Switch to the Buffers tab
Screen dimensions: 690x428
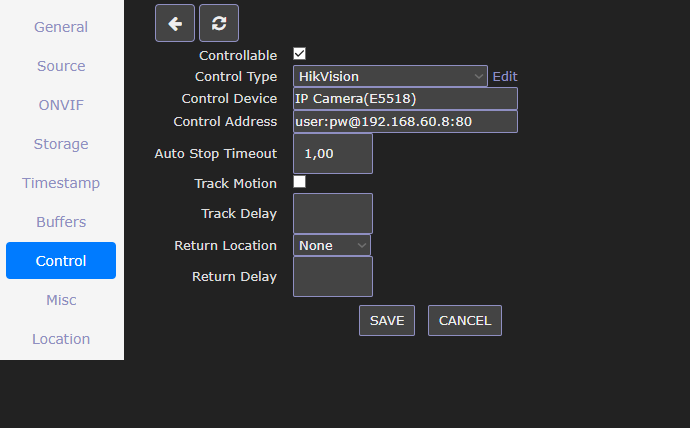point(61,222)
